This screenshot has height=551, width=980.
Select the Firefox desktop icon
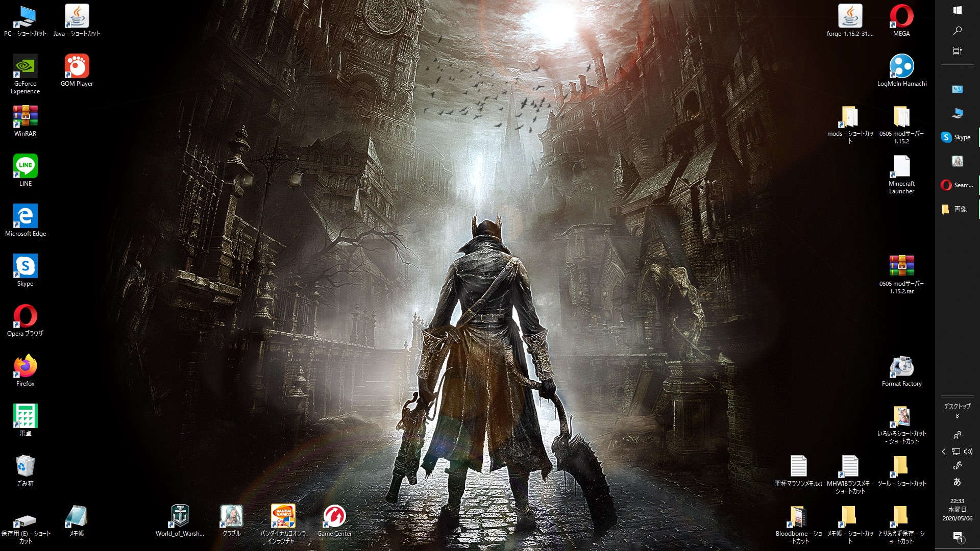25,370
